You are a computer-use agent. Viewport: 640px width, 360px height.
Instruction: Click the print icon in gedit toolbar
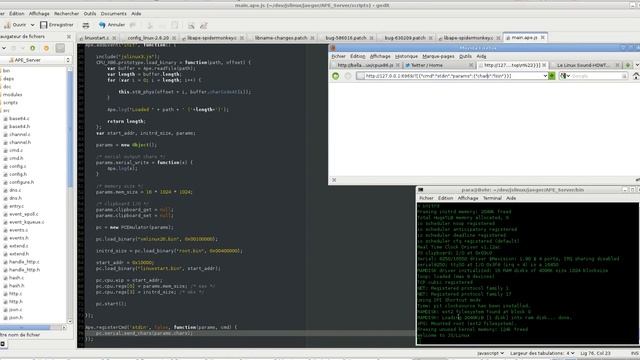click(x=86, y=25)
